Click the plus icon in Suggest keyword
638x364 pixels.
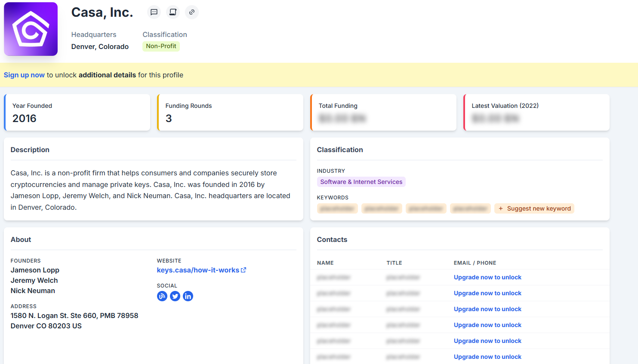point(500,208)
